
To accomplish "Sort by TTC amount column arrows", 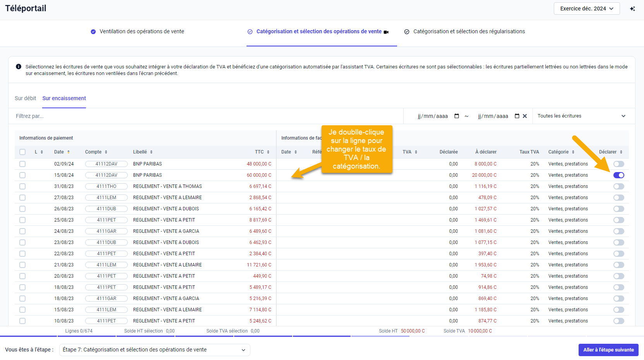I will click(268, 152).
